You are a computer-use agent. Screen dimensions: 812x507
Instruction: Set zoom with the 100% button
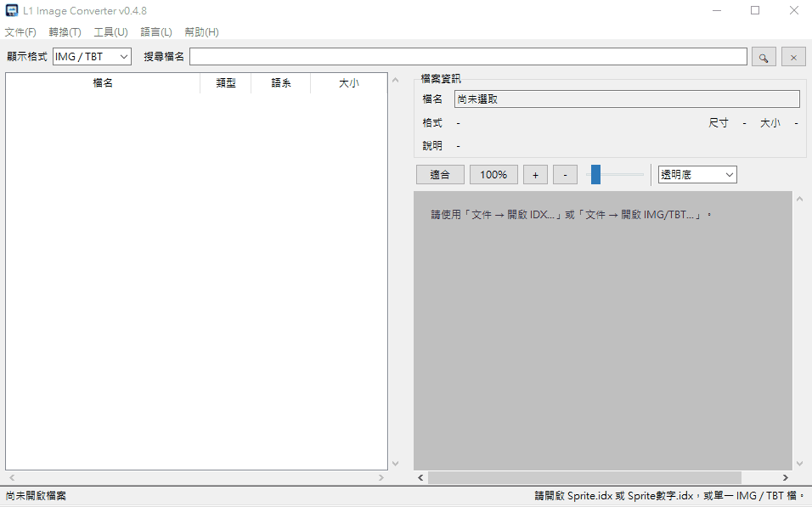493,175
